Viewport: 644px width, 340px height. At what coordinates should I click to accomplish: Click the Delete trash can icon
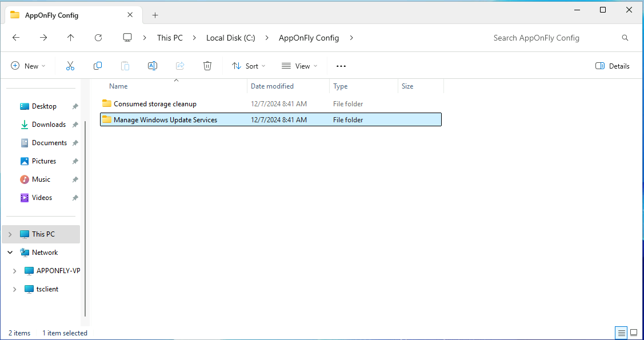coord(207,66)
